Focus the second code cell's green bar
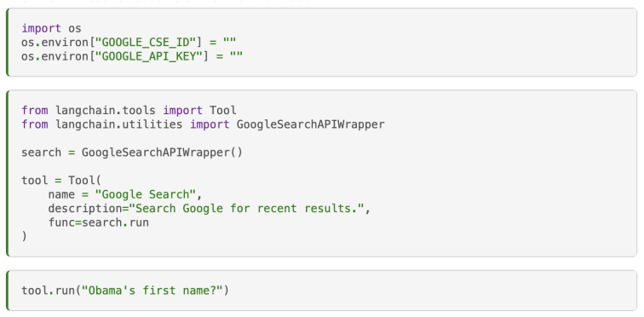Image resolution: width=644 pixels, height=317 pixels. pyautogui.click(x=8, y=174)
